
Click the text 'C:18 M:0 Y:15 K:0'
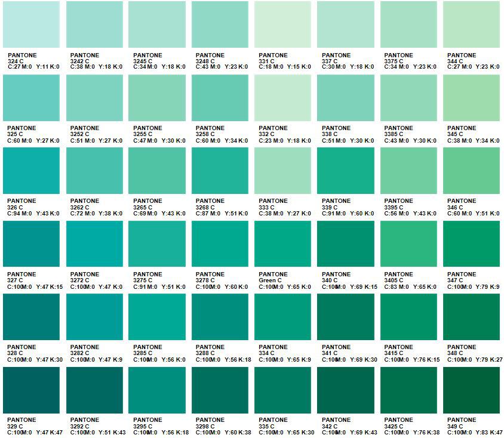click(x=285, y=67)
